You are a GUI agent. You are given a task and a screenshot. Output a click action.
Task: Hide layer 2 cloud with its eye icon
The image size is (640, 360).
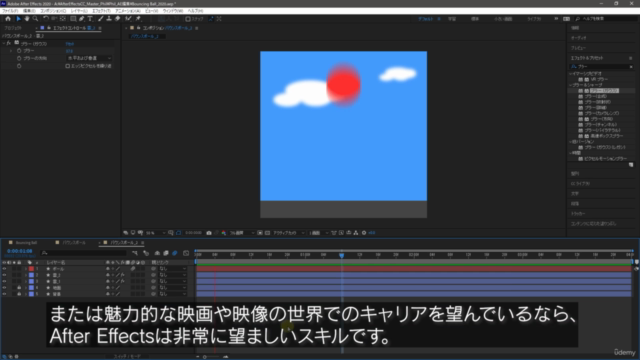(x=4, y=275)
